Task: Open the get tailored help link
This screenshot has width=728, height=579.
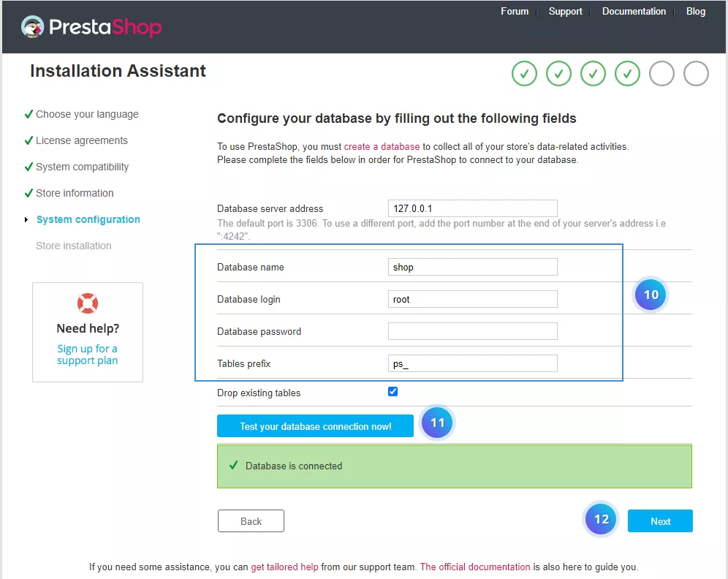Action: pyautogui.click(x=284, y=567)
